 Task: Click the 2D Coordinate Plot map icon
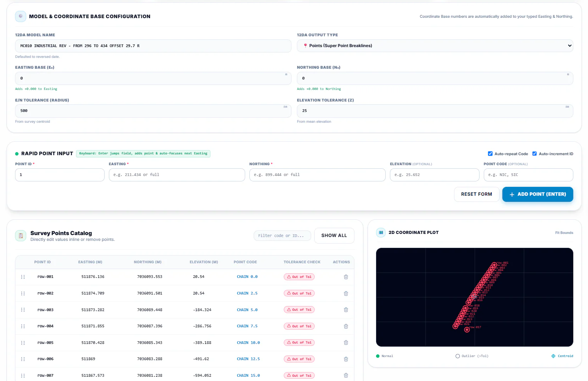tap(381, 232)
